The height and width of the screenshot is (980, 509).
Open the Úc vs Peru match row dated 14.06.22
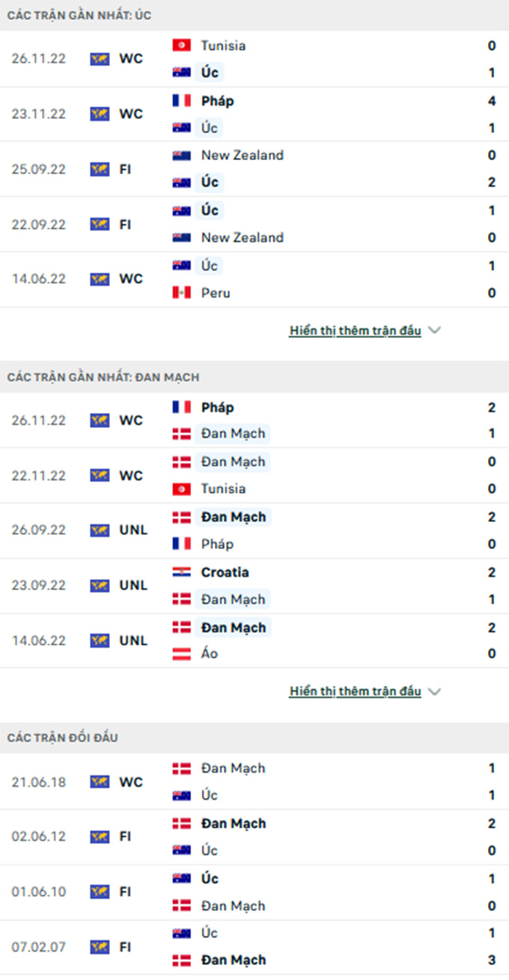(254, 279)
